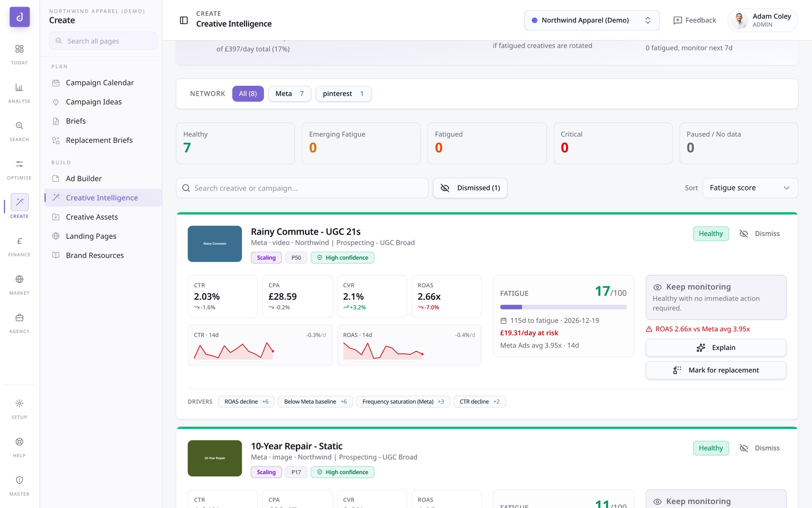The height and width of the screenshot is (508, 812).
Task: Filter network to Meta
Action: (290, 94)
